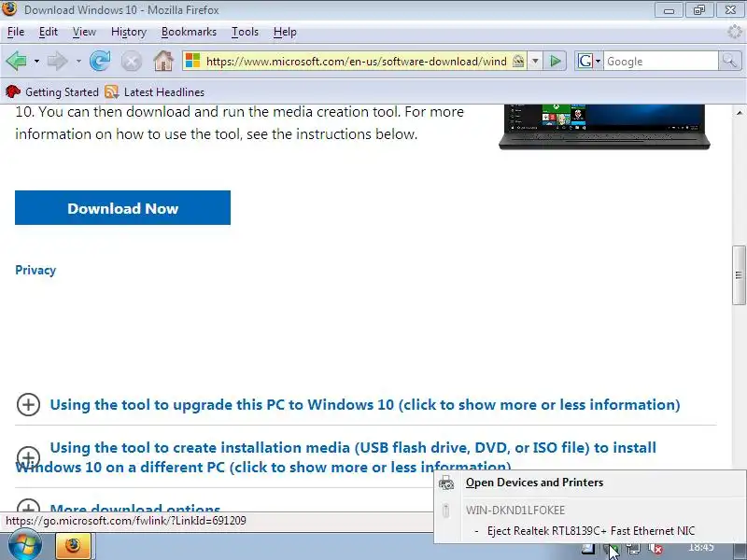Image resolution: width=747 pixels, height=560 pixels.
Task: Open the Edit menu
Action: 49,32
